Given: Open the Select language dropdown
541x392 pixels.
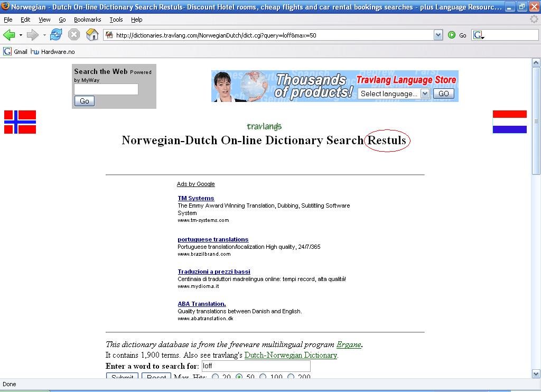Looking at the screenshot, I should tap(394, 94).
